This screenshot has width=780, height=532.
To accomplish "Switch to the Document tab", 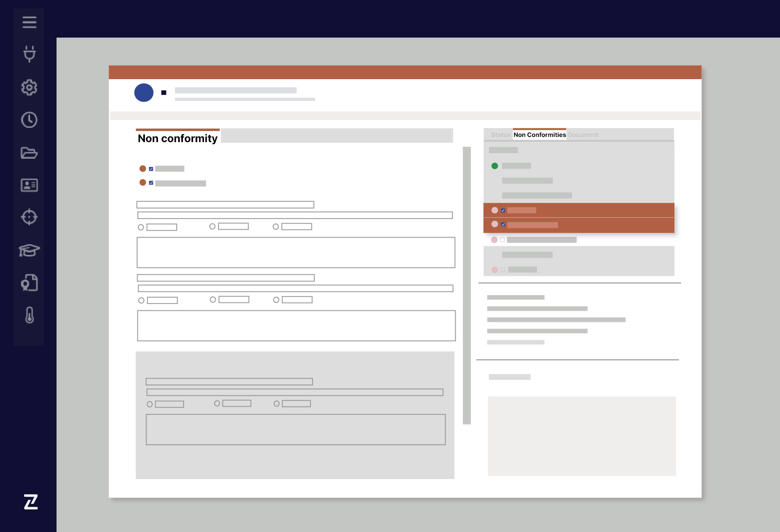I will tap(583, 135).
